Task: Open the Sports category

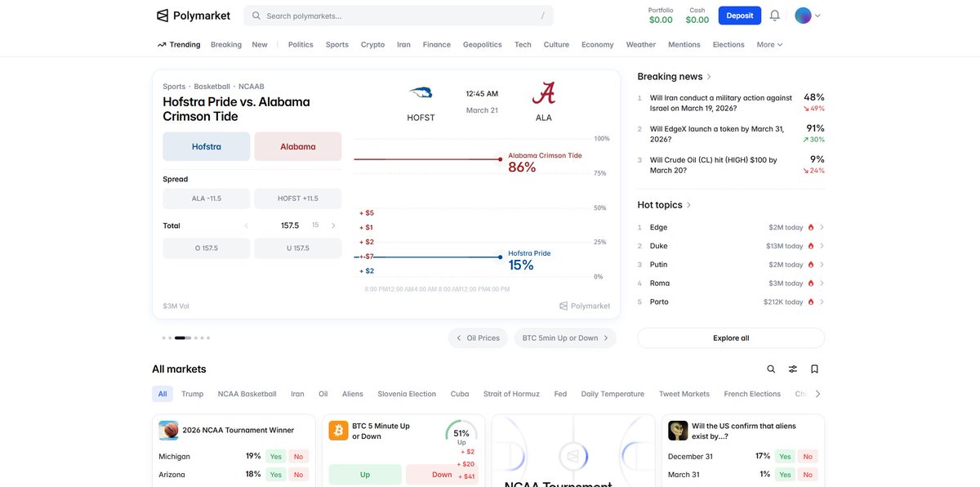Action: coord(337,45)
